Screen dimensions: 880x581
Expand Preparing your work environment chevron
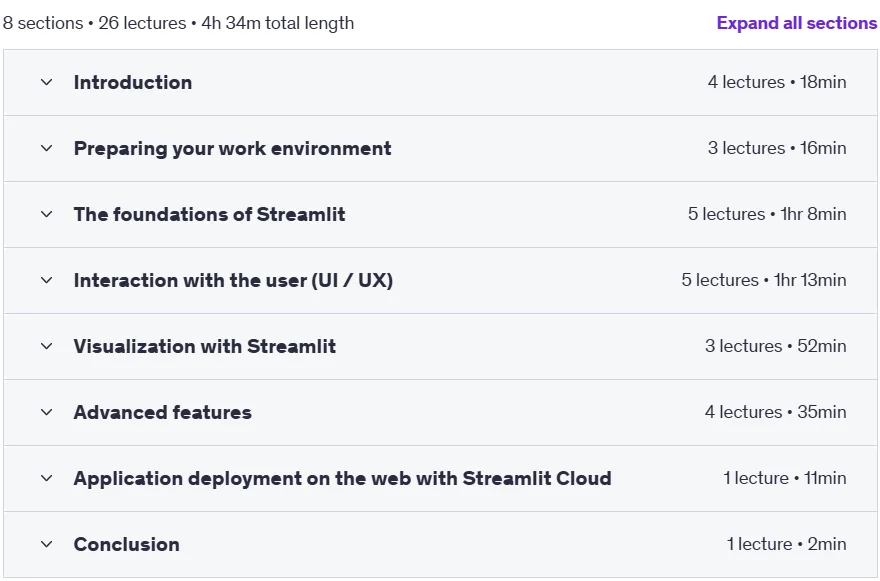tap(47, 148)
